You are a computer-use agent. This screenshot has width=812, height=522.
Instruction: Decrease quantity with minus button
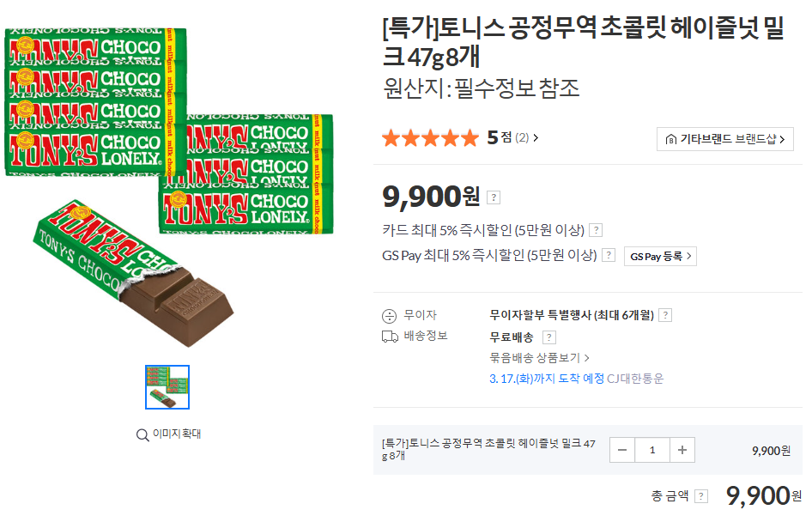pos(622,450)
